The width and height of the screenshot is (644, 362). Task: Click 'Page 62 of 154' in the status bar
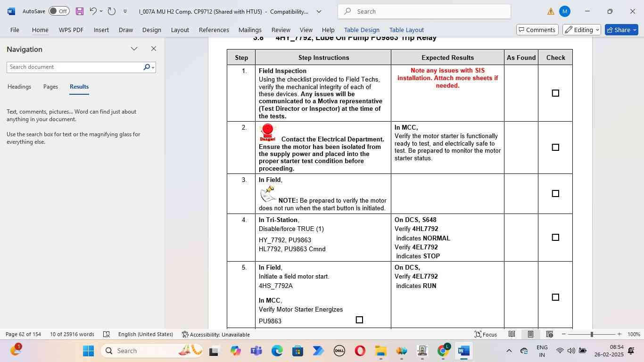tap(23, 334)
